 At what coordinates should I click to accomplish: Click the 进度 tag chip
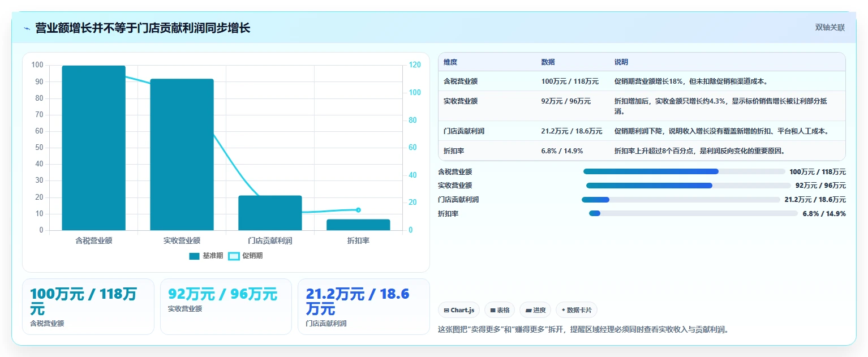535,310
